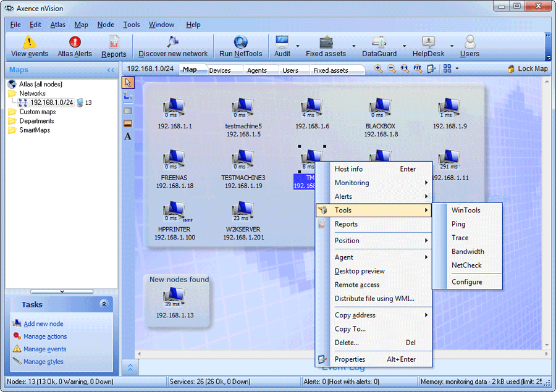Viewport: 556px width, 392px height.
Task: Open the Audit dropdown arrow
Action: pyautogui.click(x=297, y=46)
